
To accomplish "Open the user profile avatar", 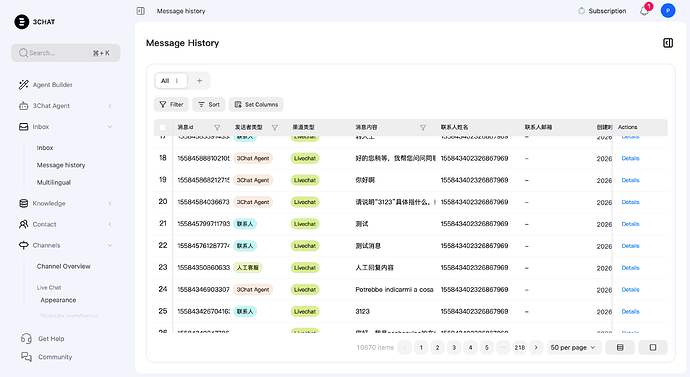I will pyautogui.click(x=668, y=11).
